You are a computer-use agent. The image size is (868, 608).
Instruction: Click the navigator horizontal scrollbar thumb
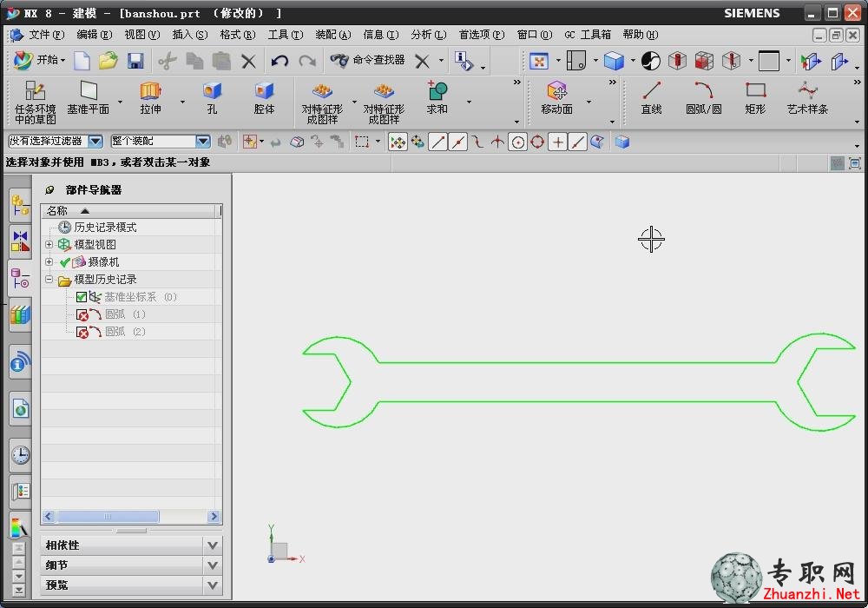(108, 517)
